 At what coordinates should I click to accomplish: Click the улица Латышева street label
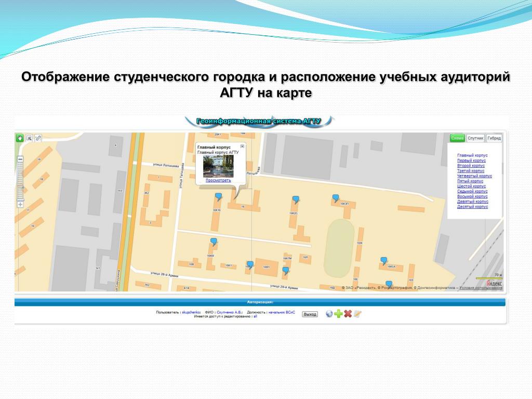166,165
